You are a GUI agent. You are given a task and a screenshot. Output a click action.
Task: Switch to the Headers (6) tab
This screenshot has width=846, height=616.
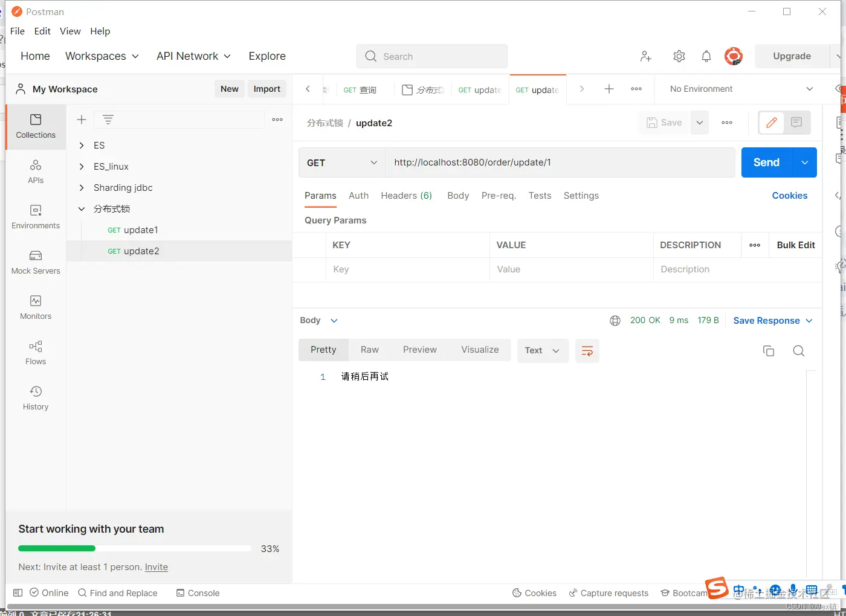pos(406,196)
